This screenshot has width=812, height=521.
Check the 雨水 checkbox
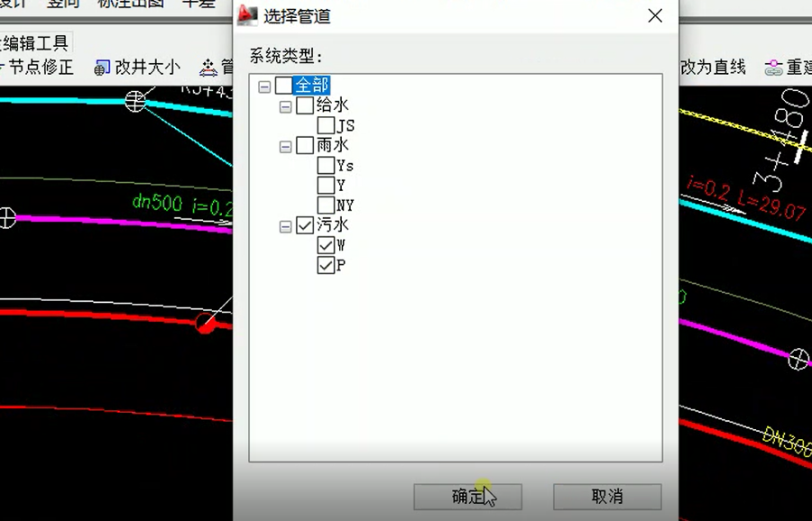[305, 145]
